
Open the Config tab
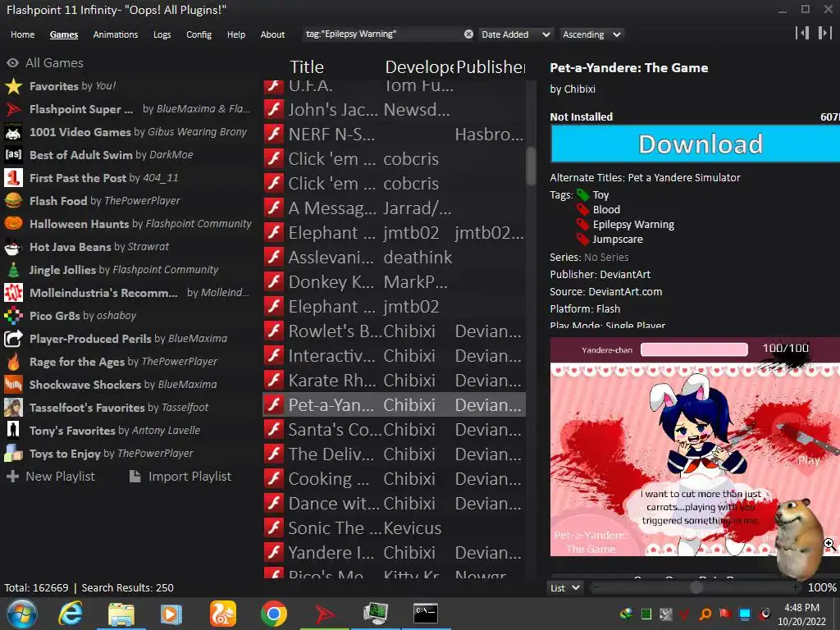tap(199, 34)
